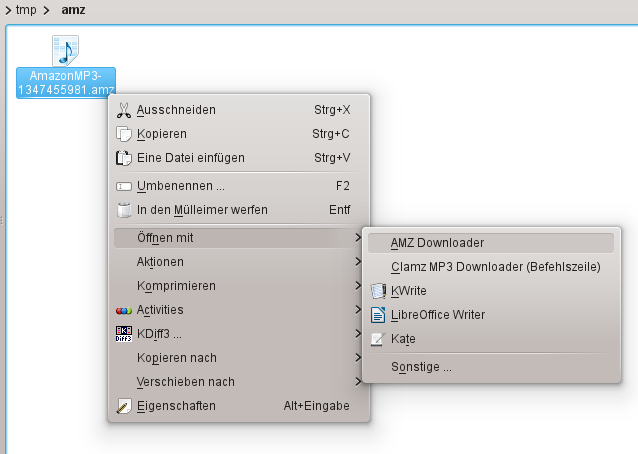Viewport: 638px width, 454px height.
Task: Click the copy icon beside Kopieren
Action: click(124, 134)
